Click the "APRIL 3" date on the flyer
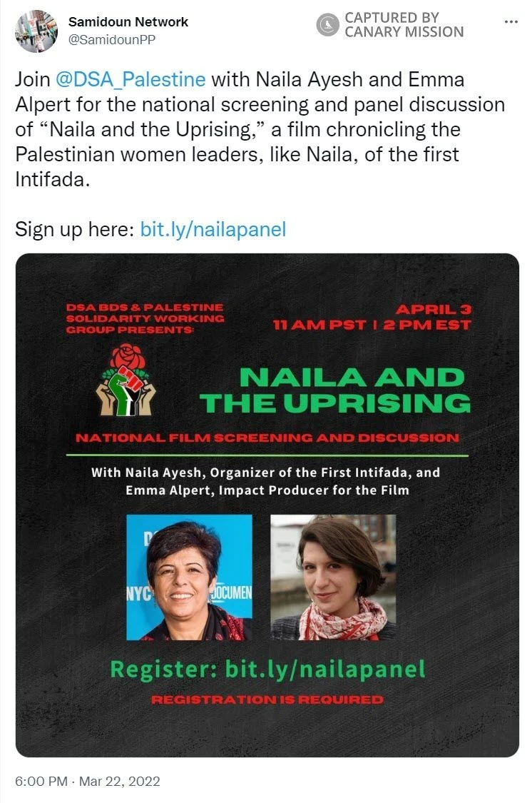Screen dimensions: 532x803 click(434, 309)
